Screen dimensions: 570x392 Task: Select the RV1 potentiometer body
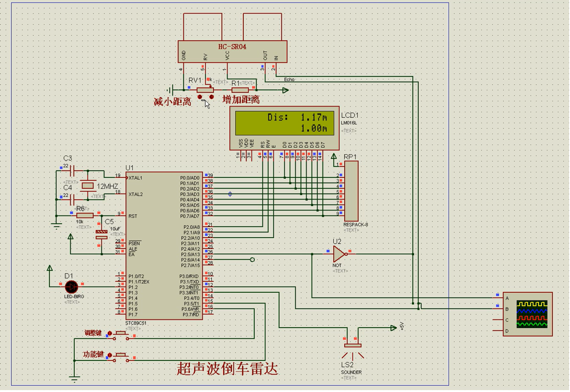(205, 90)
